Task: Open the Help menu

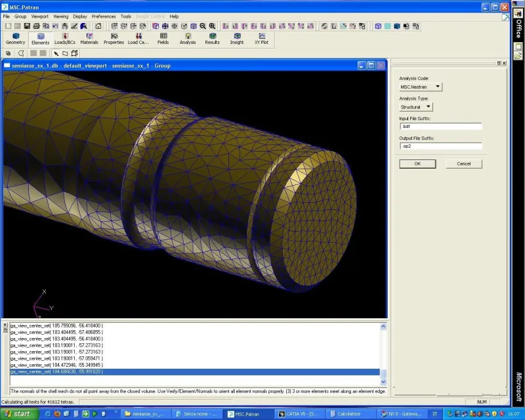Action: pyautogui.click(x=174, y=16)
